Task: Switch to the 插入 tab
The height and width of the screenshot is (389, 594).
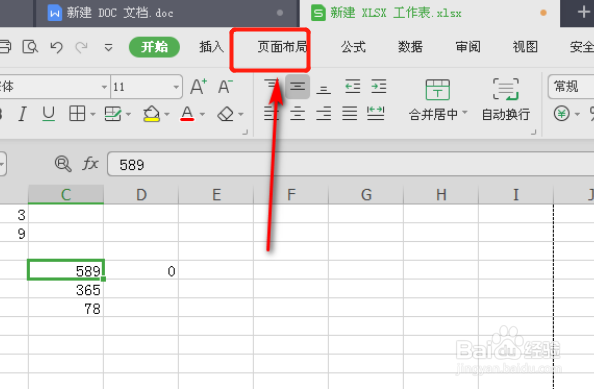Action: pos(211,47)
